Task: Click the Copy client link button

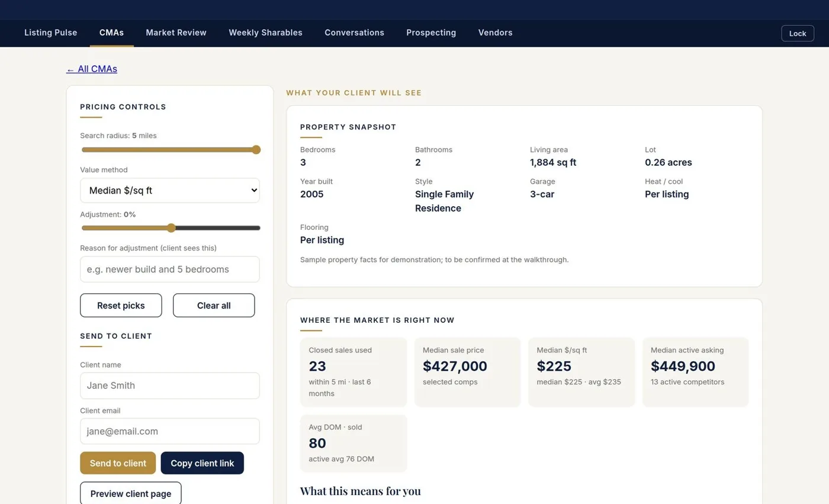Action: point(203,463)
